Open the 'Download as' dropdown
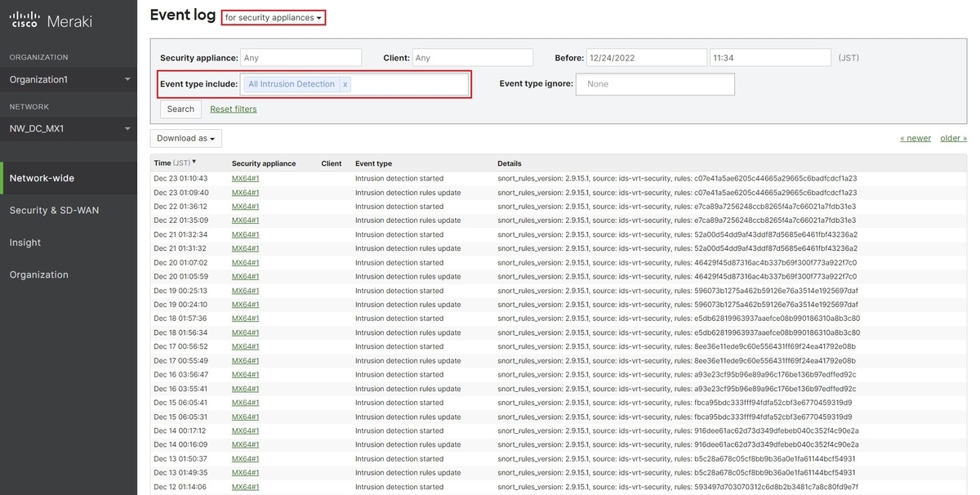980x495 pixels. point(185,138)
